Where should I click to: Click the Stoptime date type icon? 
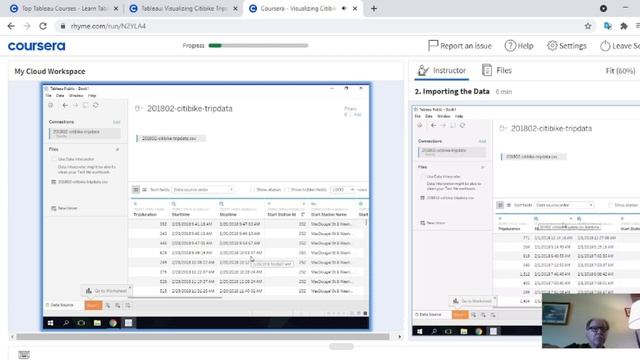click(x=221, y=204)
